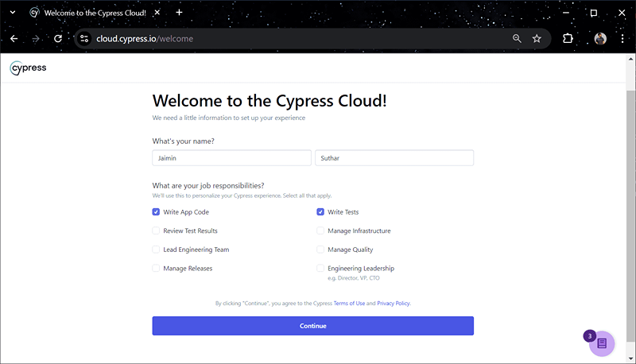Click the 'e.g. Director, VP, CTO' hint

click(354, 278)
